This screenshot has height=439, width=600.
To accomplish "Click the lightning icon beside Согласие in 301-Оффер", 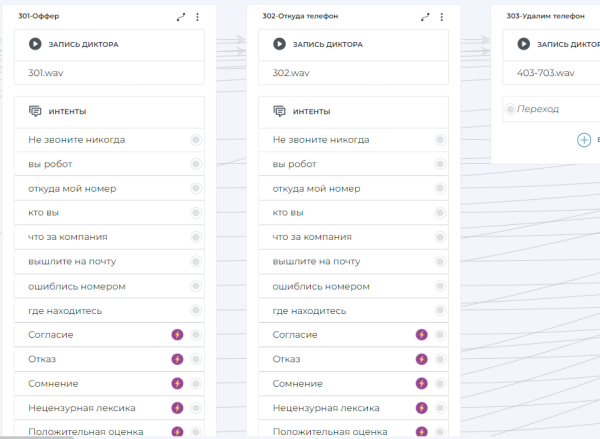I will coord(178,335).
